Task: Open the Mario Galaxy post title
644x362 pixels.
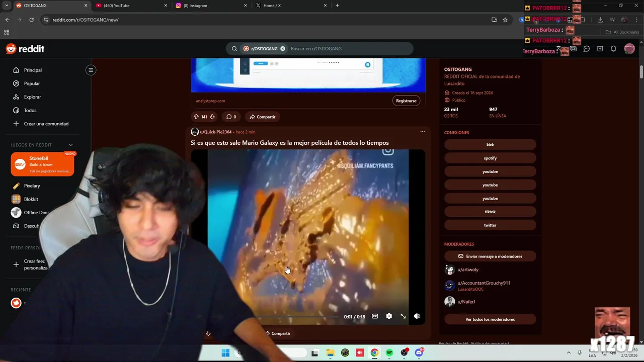Action: pyautogui.click(x=289, y=143)
